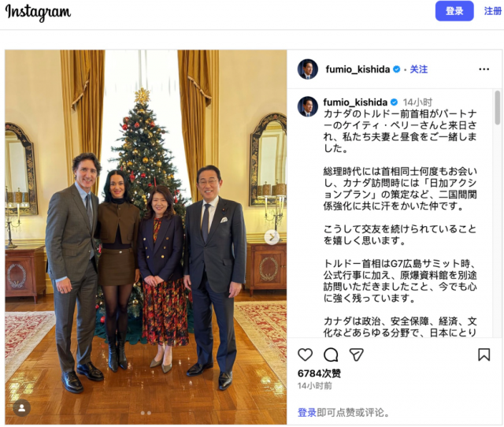Click the blue 登录 button at the top
Image resolution: width=504 pixels, height=427 pixels.
pos(454,11)
